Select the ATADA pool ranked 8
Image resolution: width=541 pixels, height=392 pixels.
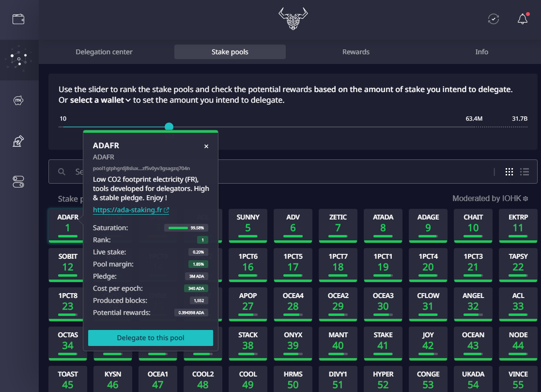(383, 226)
